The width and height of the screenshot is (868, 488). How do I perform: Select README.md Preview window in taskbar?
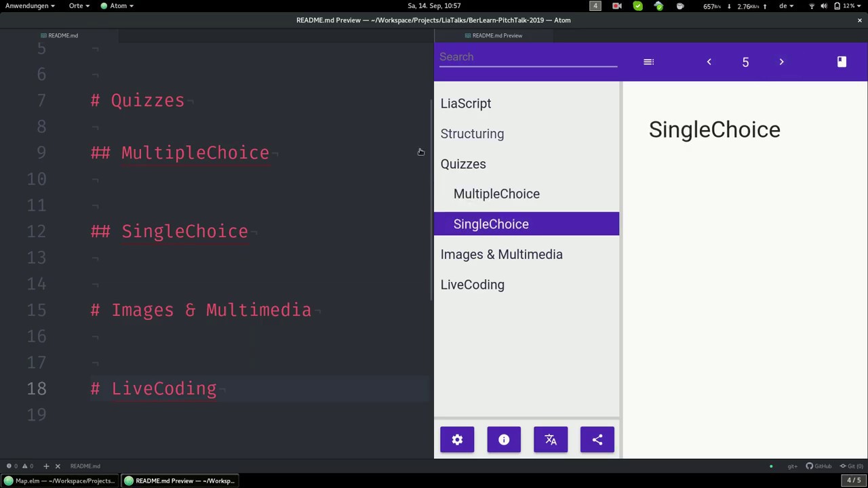click(x=180, y=481)
